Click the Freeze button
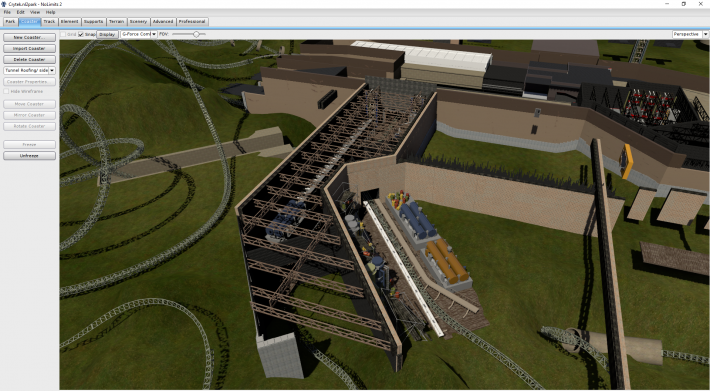 coord(29,144)
